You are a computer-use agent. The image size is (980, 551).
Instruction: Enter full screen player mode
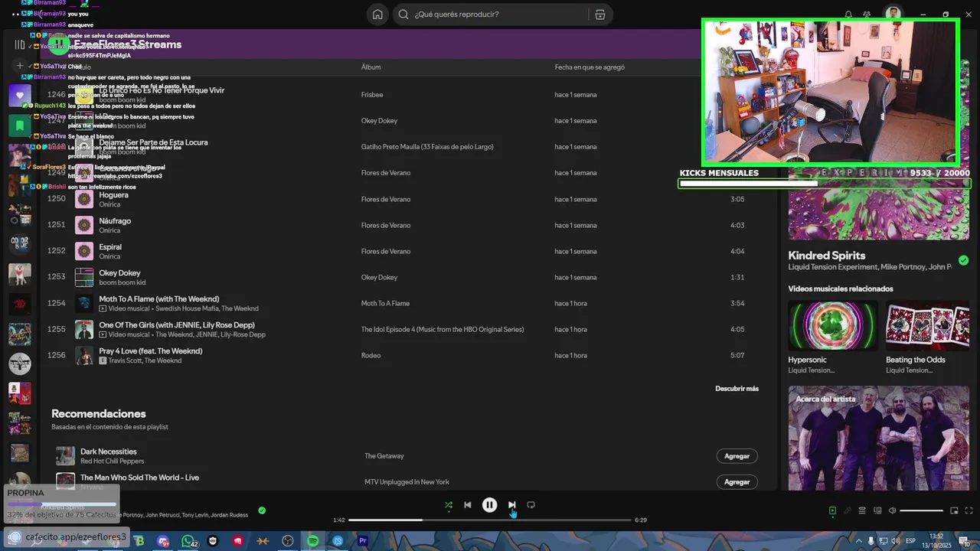pyautogui.click(x=969, y=510)
